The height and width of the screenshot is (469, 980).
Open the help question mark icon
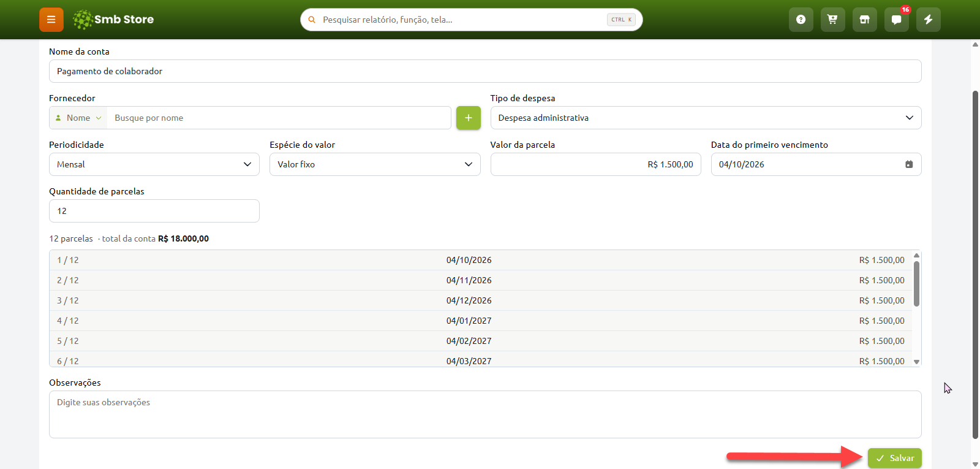[801, 20]
